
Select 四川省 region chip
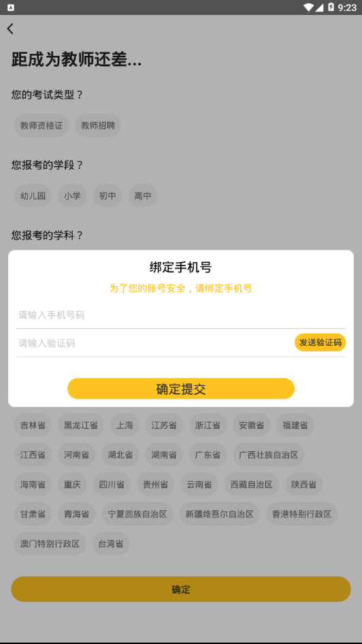coord(112,484)
